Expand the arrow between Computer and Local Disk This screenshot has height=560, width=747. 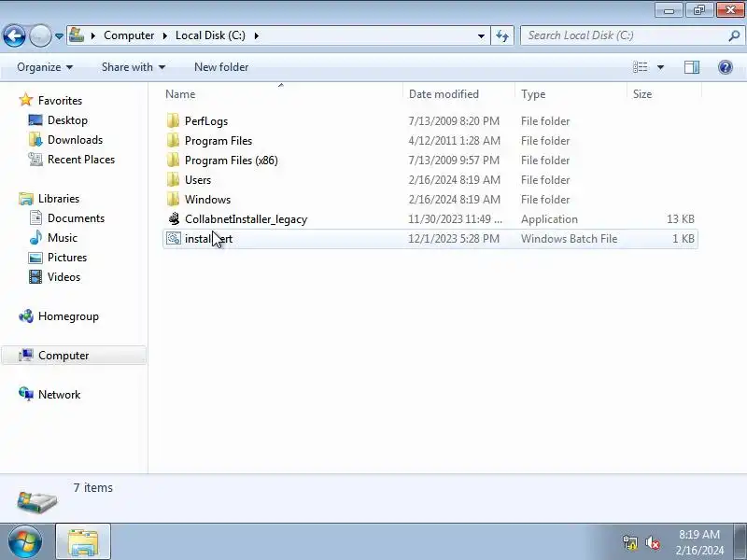coord(165,35)
